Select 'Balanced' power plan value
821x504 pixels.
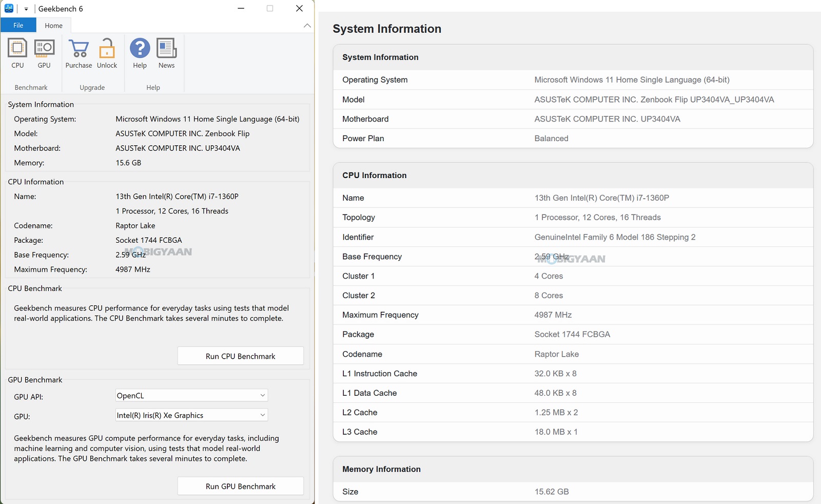[x=551, y=138]
